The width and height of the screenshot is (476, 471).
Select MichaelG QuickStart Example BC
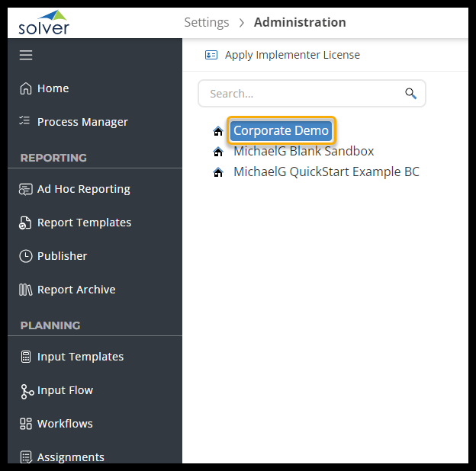[x=326, y=171]
